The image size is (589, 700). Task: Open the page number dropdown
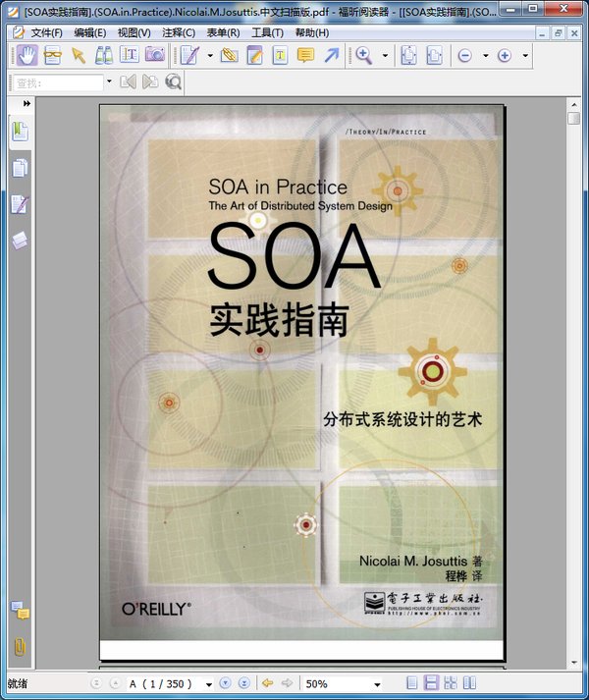tap(208, 684)
